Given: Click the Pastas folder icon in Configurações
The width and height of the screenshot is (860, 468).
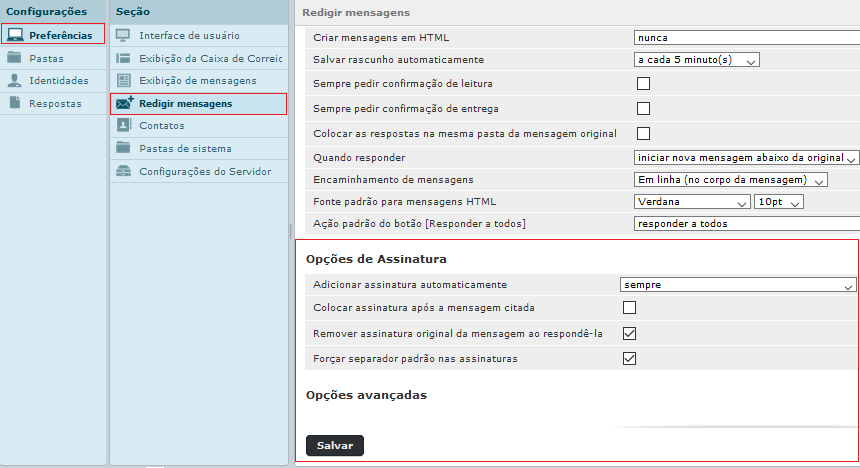Looking at the screenshot, I should [x=15, y=58].
